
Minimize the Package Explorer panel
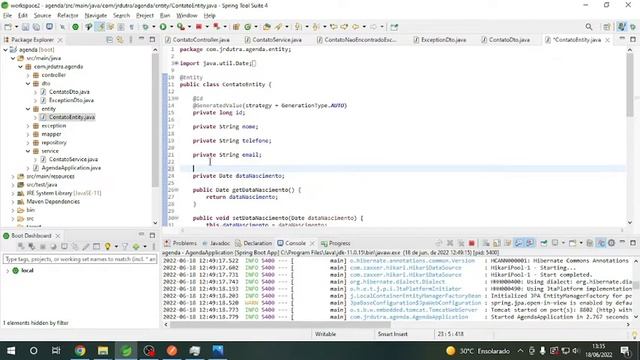coord(141,39)
